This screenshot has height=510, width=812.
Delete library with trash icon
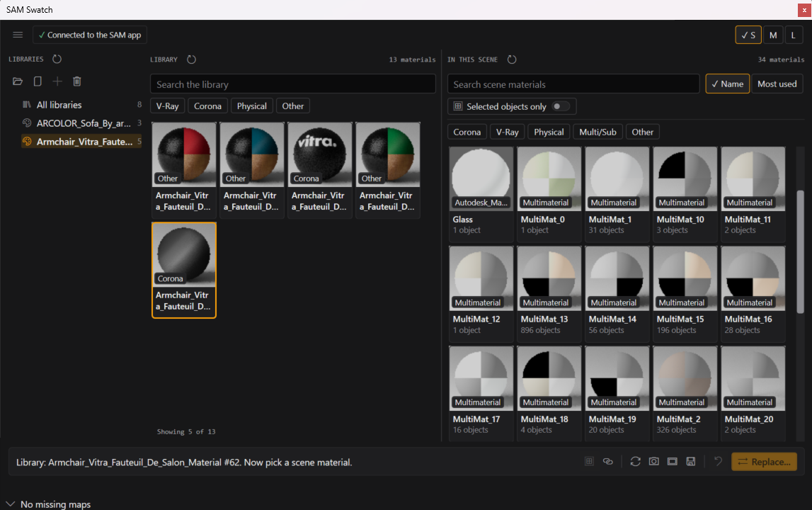pyautogui.click(x=76, y=81)
